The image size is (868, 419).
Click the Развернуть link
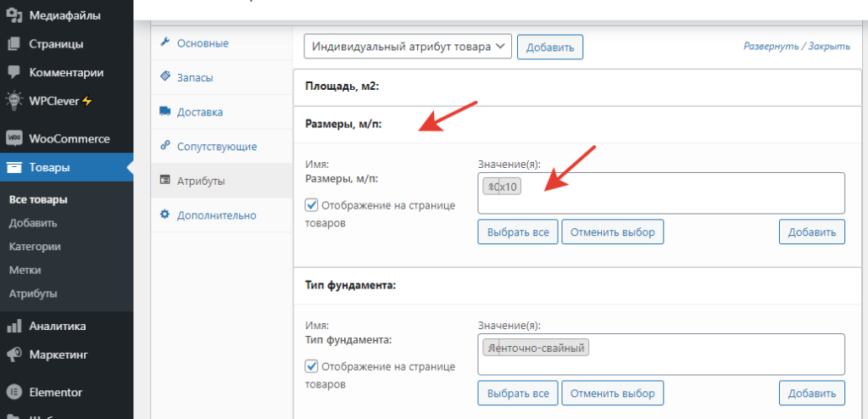[x=772, y=47]
